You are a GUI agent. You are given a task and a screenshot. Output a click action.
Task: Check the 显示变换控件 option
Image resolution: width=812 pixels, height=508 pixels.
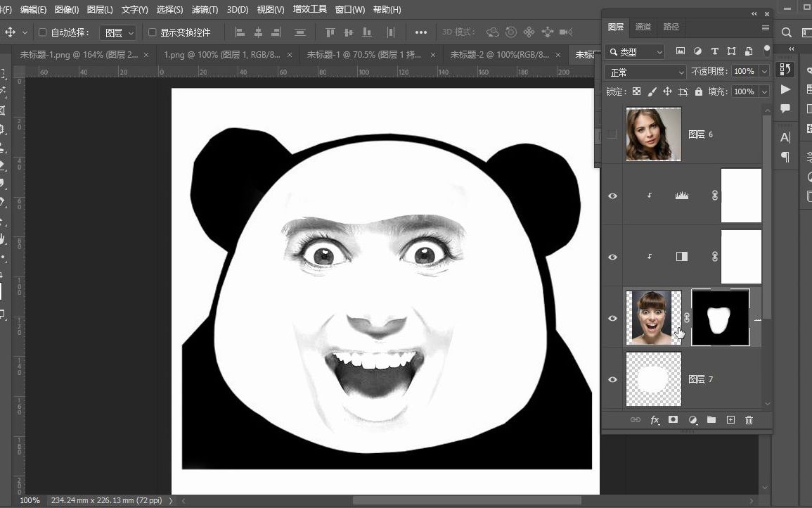point(151,32)
